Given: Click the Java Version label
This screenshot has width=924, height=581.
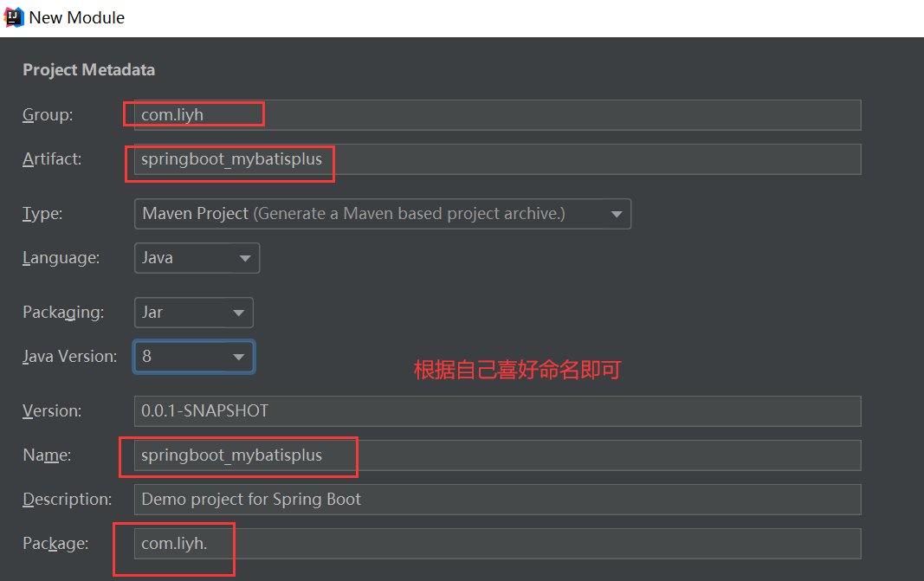Looking at the screenshot, I should pos(69,357).
